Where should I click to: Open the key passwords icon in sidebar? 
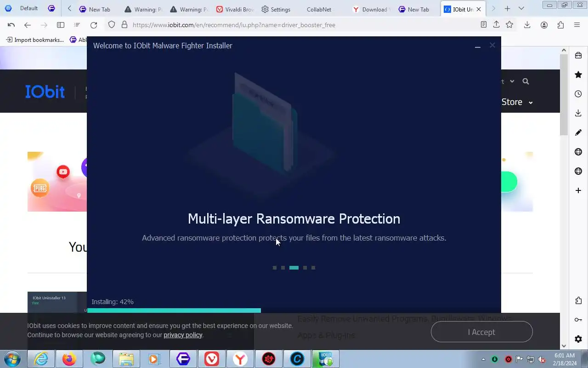click(x=578, y=320)
